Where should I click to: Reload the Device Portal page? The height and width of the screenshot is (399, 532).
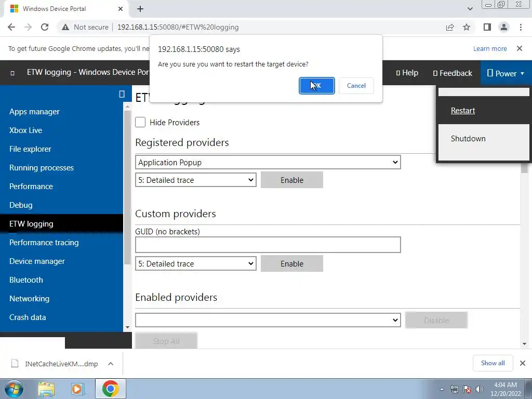click(x=45, y=27)
